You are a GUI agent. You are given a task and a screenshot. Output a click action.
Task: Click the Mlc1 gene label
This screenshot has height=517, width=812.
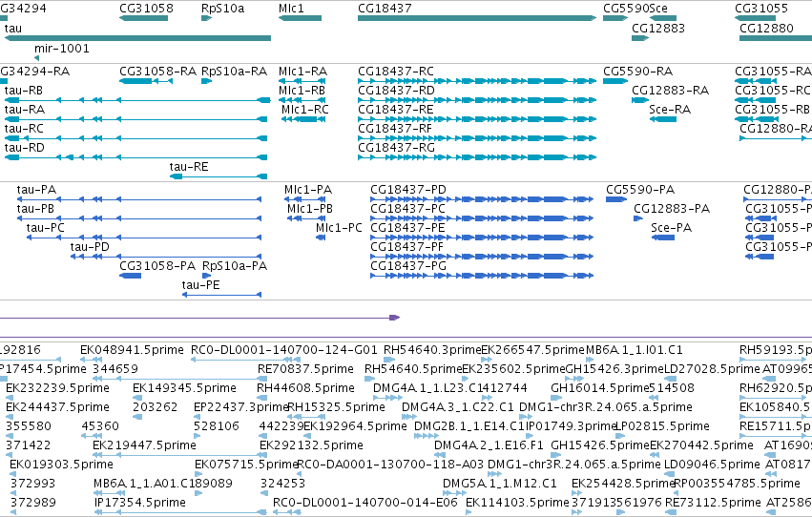pyautogui.click(x=291, y=9)
